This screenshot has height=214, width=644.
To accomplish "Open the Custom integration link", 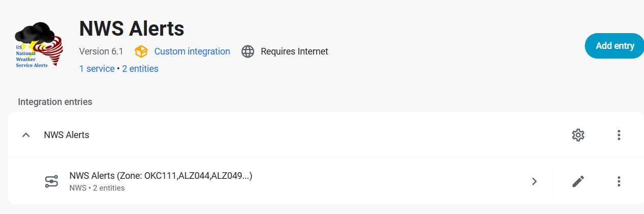I will 192,51.
